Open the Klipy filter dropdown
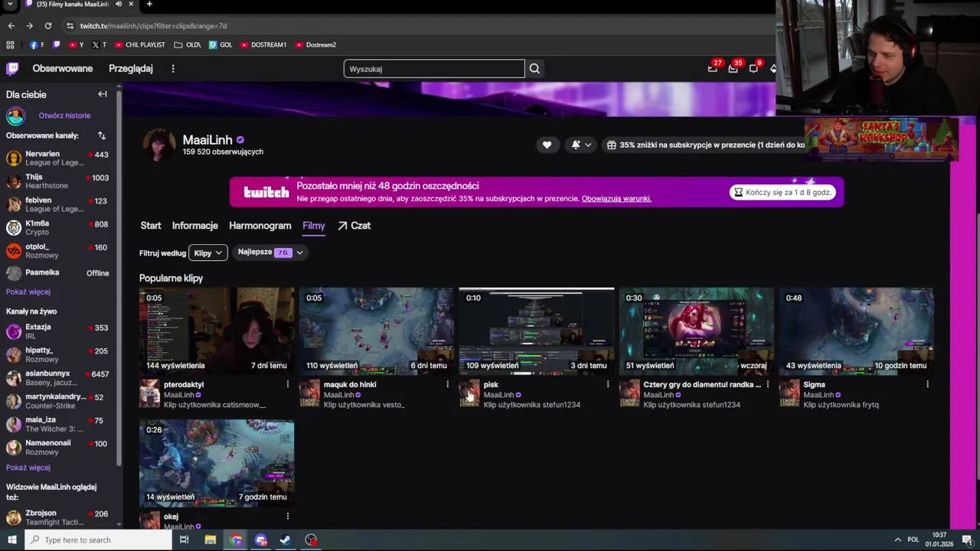Image resolution: width=980 pixels, height=551 pixels. click(207, 253)
